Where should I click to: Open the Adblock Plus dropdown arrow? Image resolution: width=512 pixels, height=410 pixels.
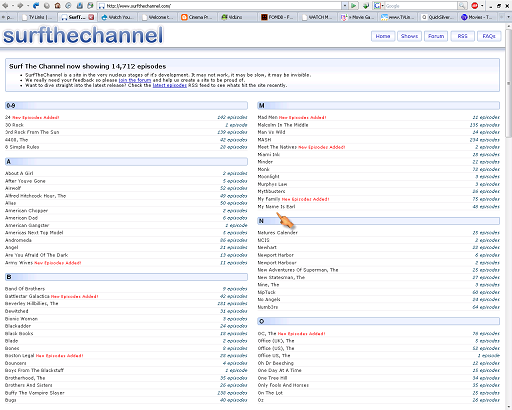click(x=482, y=6)
